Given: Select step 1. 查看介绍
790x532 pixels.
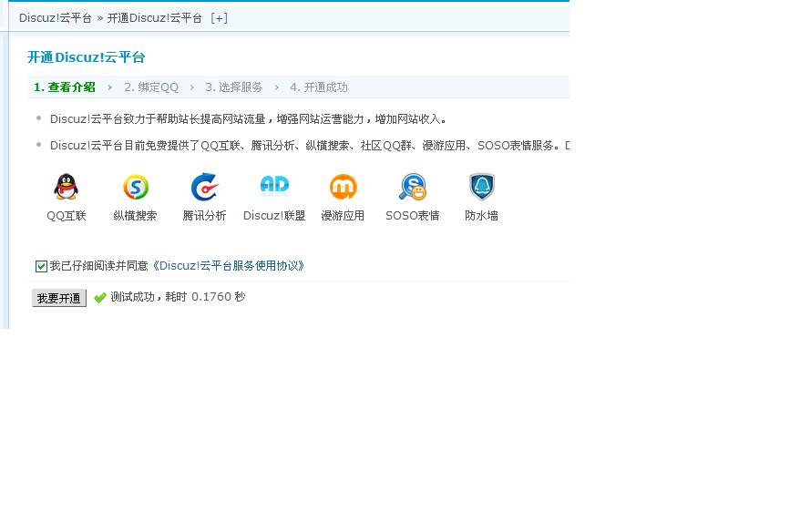Looking at the screenshot, I should click(64, 87).
